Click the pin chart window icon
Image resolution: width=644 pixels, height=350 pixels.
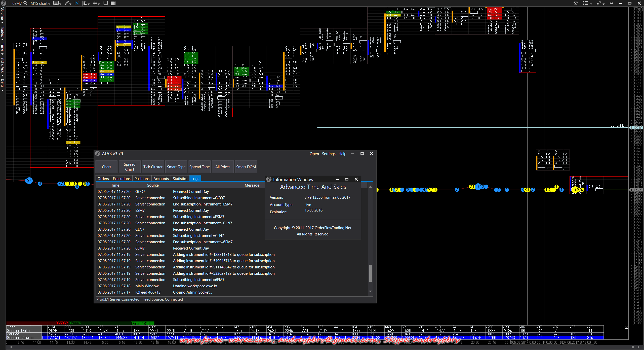611,3
